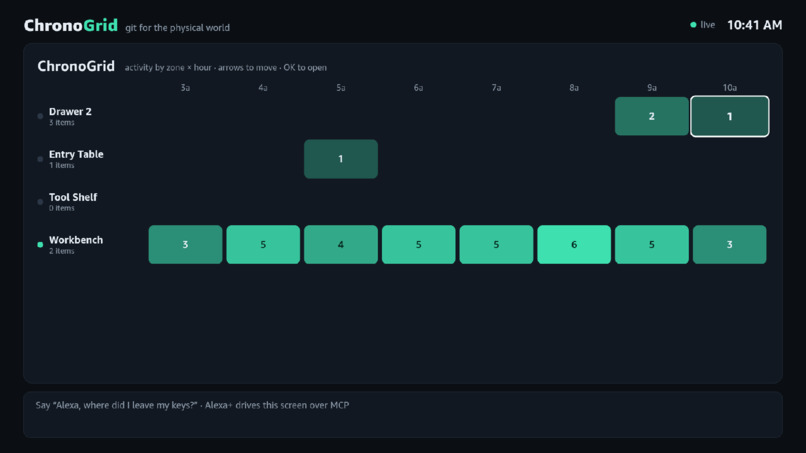
Task: Click the 'activity by zone × hour' subtitle
Action: pos(168,67)
